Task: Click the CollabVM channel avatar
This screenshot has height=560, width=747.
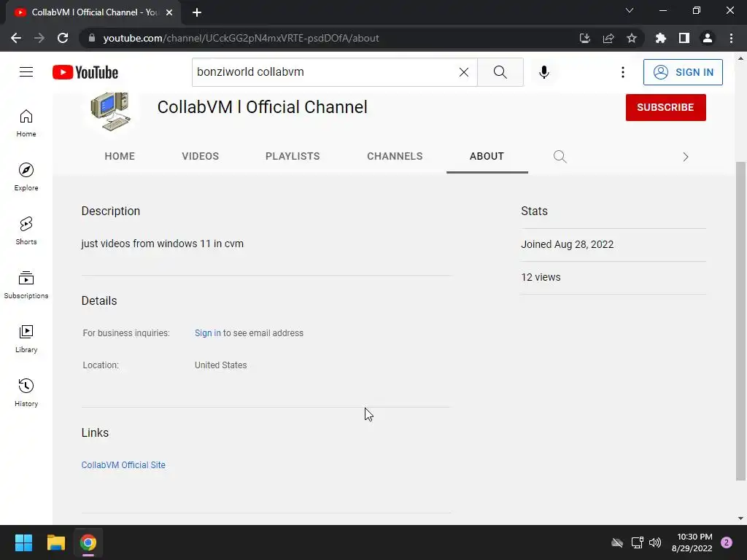Action: click(x=110, y=112)
